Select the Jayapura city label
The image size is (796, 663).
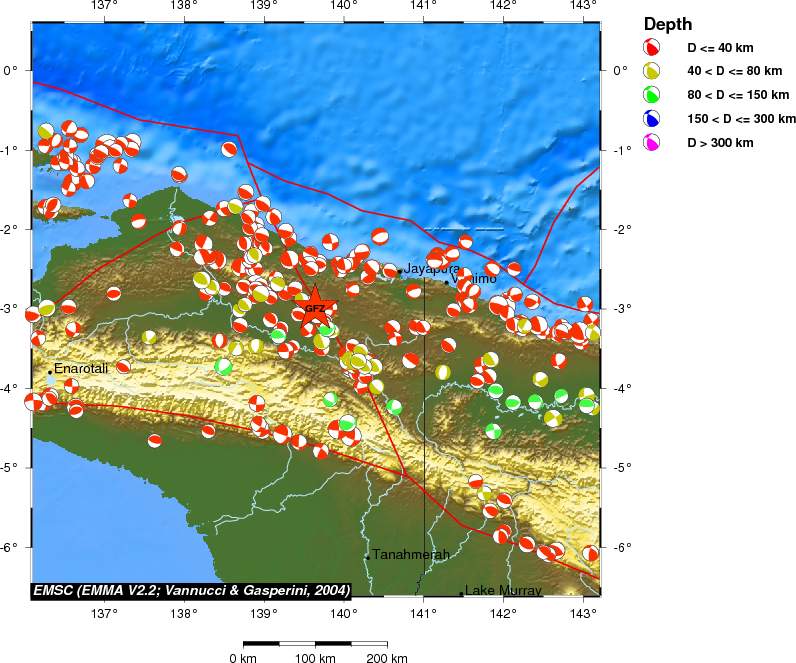coord(431,268)
